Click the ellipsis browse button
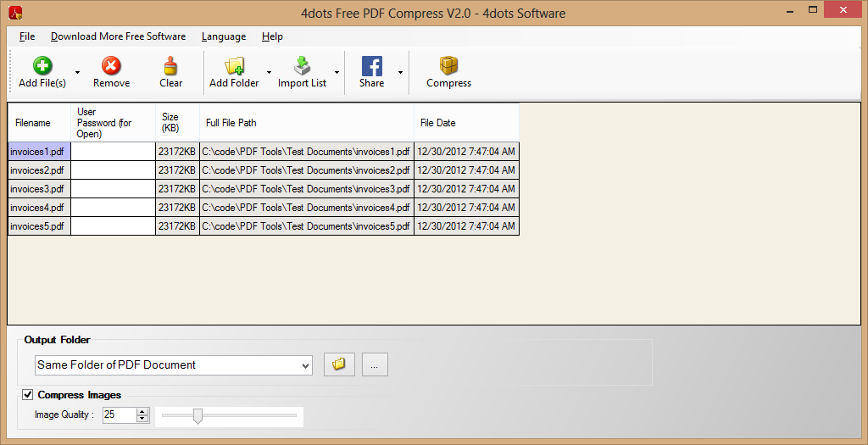868x445 pixels. coord(375,364)
